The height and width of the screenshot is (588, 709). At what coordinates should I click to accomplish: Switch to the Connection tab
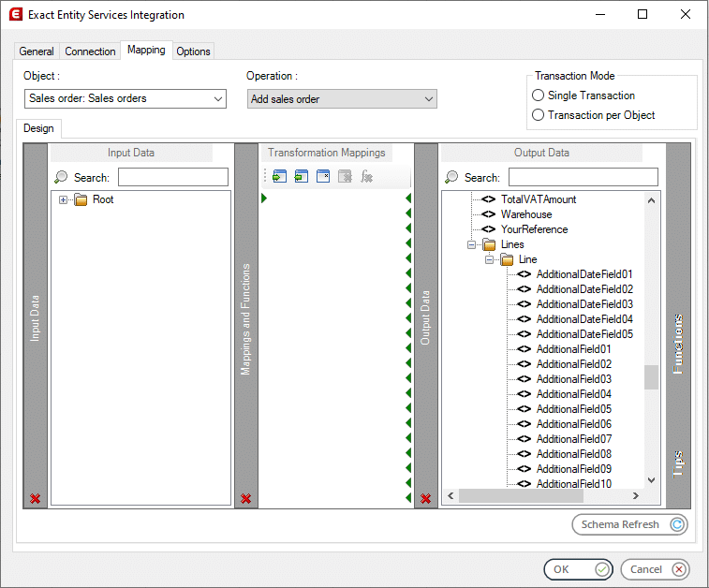tap(90, 51)
